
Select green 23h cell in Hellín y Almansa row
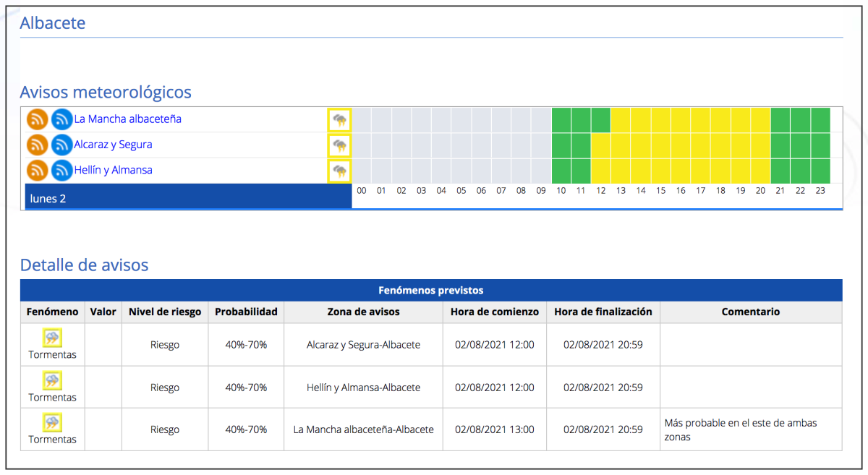click(820, 171)
